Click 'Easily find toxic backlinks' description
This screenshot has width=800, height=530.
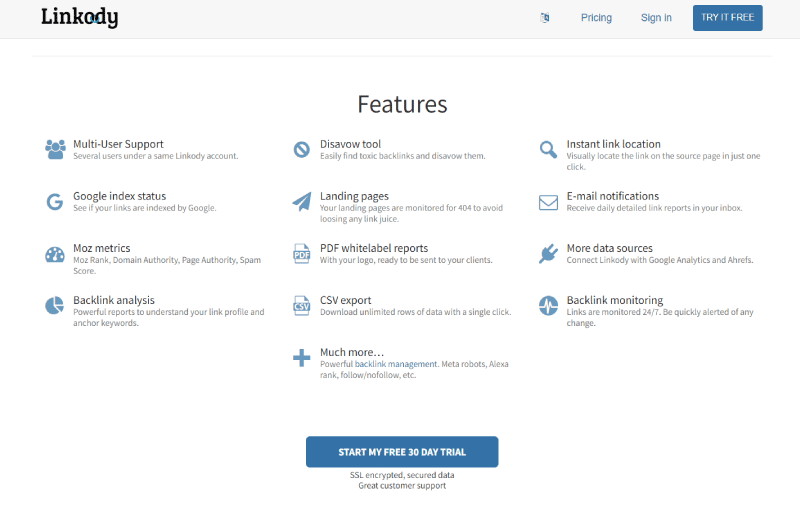403,156
